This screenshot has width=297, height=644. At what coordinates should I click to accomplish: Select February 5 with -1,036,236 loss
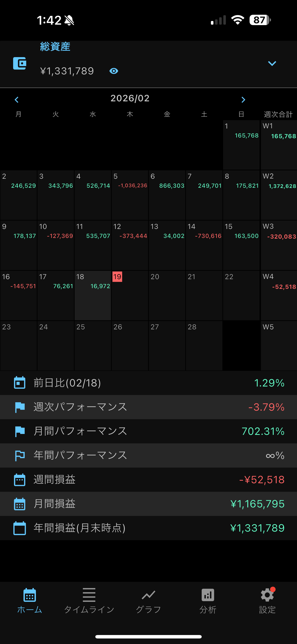point(130,195)
